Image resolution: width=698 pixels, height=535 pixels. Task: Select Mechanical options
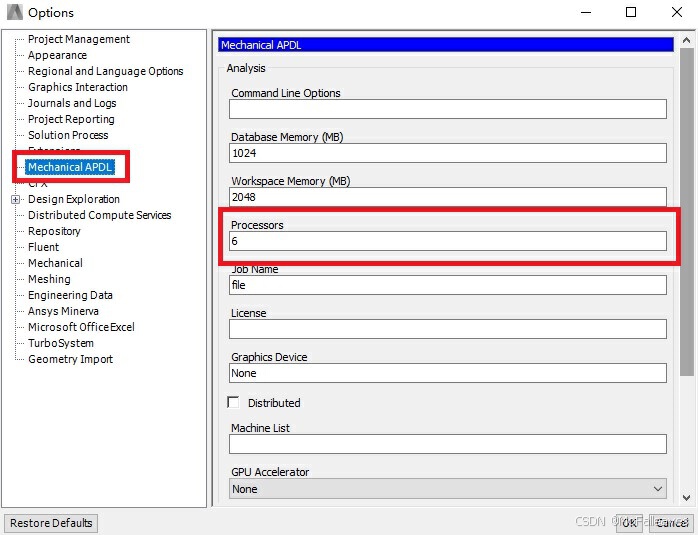(x=55, y=263)
